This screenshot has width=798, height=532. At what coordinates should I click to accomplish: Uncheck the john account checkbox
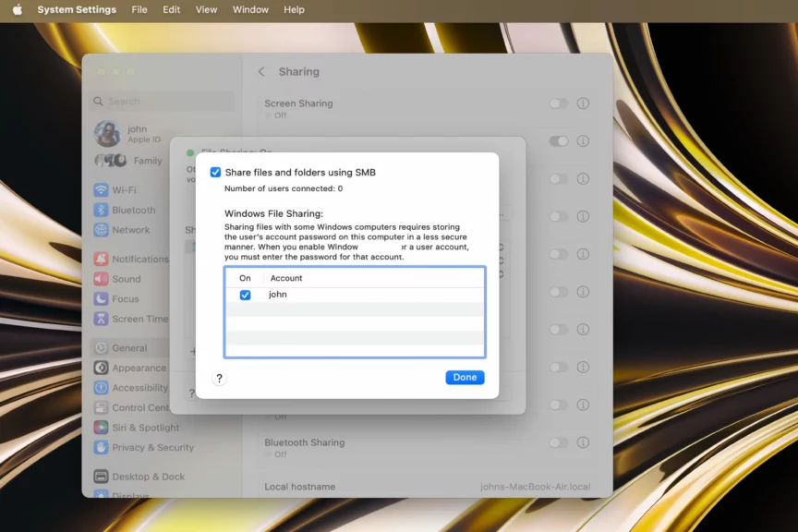pyautogui.click(x=245, y=295)
